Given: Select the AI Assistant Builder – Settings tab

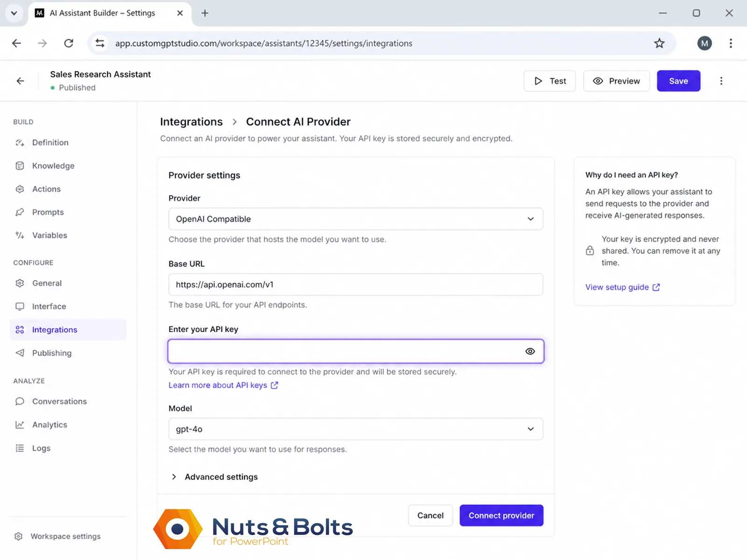Looking at the screenshot, I should pos(110,13).
